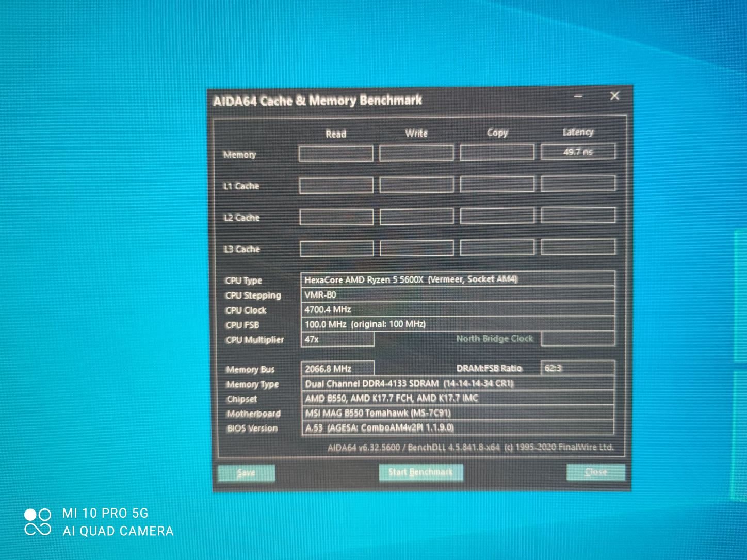Click the L2 Cache row label
747x560 pixels.
coord(241,217)
